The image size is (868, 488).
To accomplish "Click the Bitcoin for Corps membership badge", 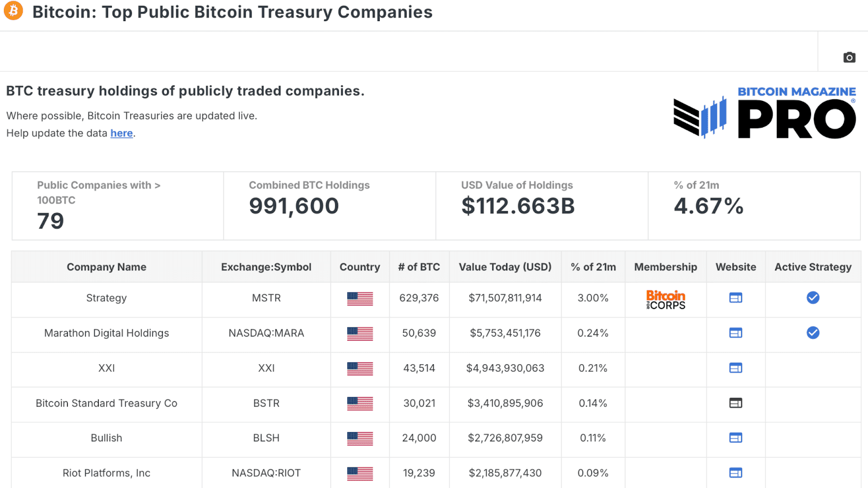I will (x=665, y=299).
